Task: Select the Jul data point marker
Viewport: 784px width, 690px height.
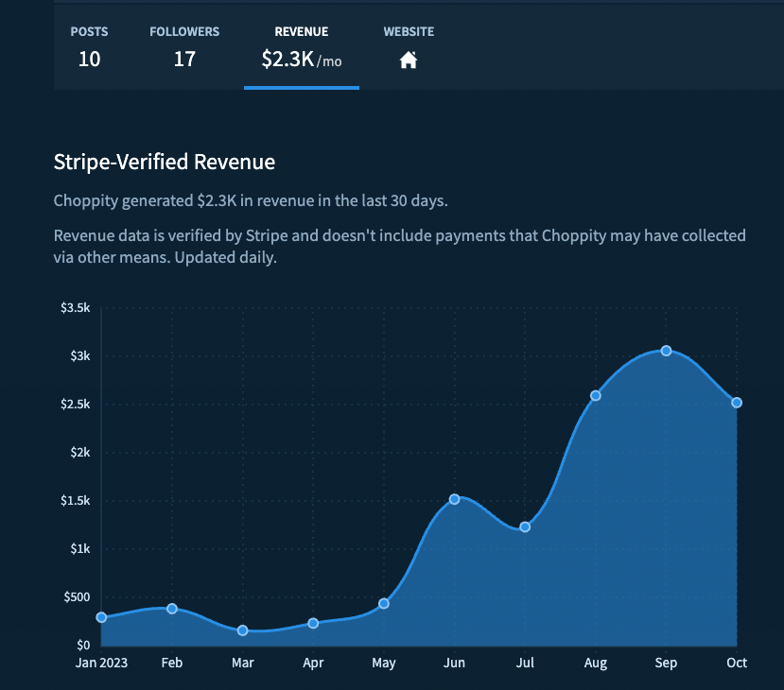Action: coord(525,526)
